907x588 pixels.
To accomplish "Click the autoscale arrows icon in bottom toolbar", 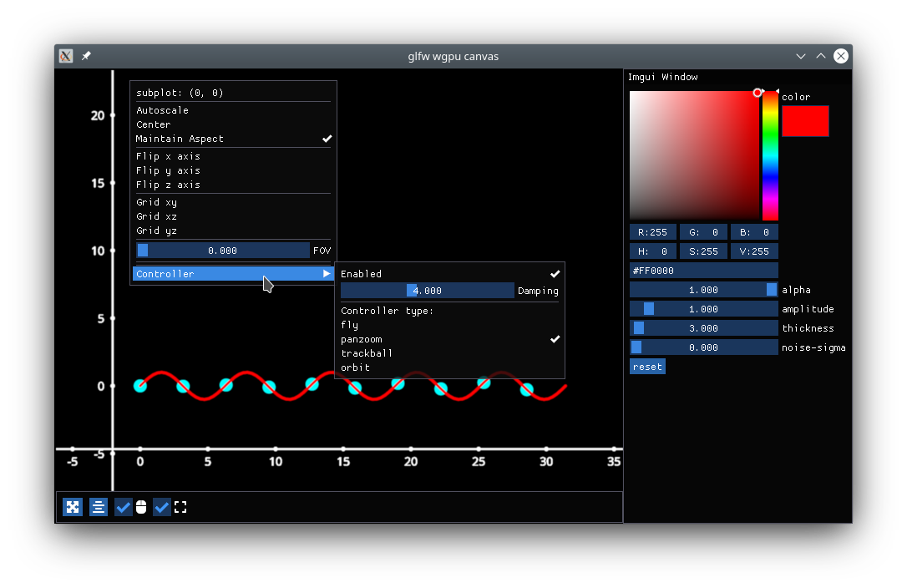I will point(73,507).
